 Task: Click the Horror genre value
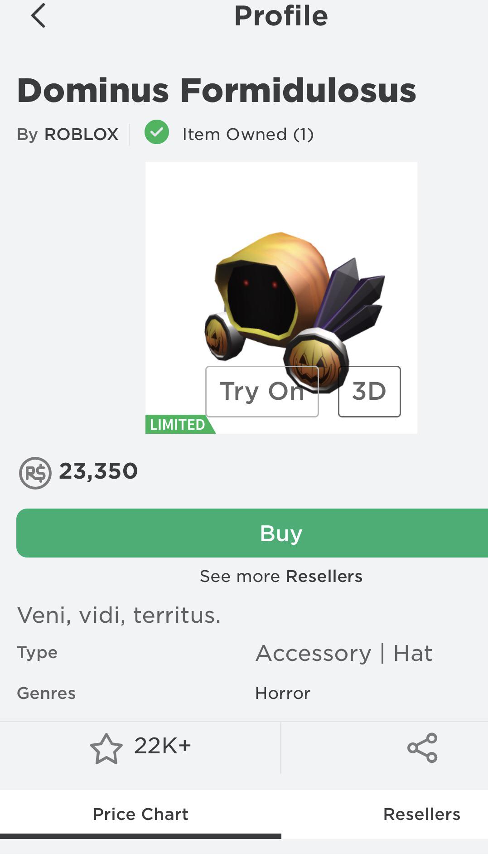coord(283,693)
